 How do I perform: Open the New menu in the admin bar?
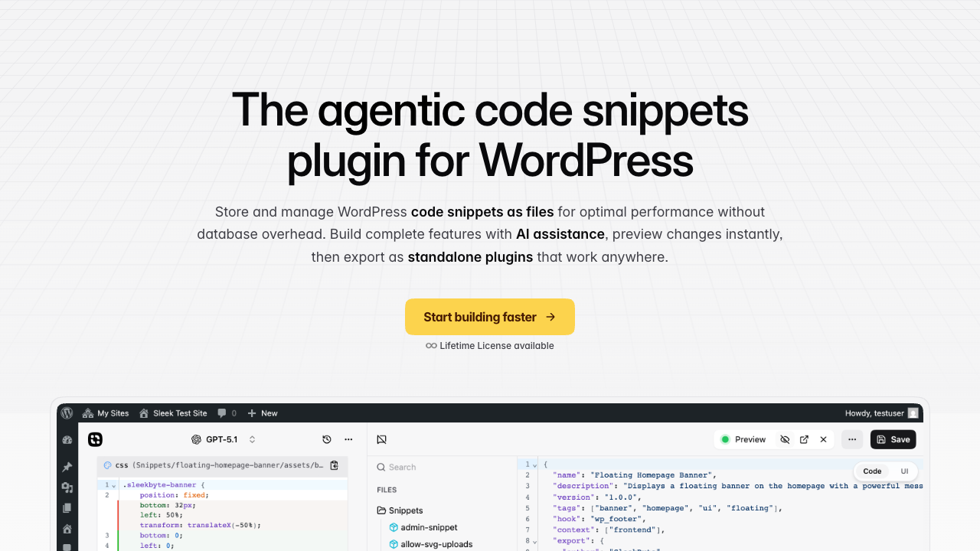pyautogui.click(x=263, y=412)
